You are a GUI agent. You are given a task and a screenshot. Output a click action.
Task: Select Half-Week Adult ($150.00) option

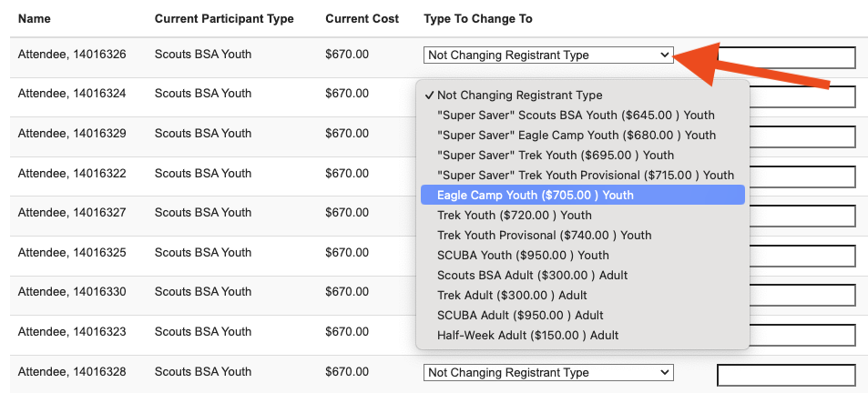527,336
